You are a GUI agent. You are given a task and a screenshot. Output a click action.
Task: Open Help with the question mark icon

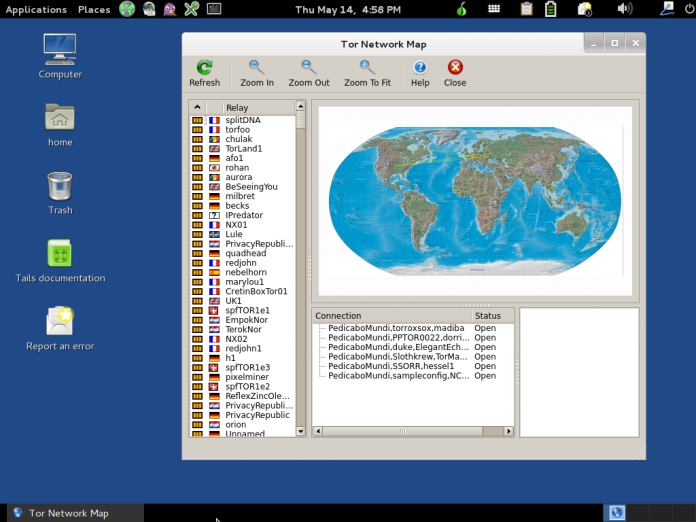(x=420, y=67)
